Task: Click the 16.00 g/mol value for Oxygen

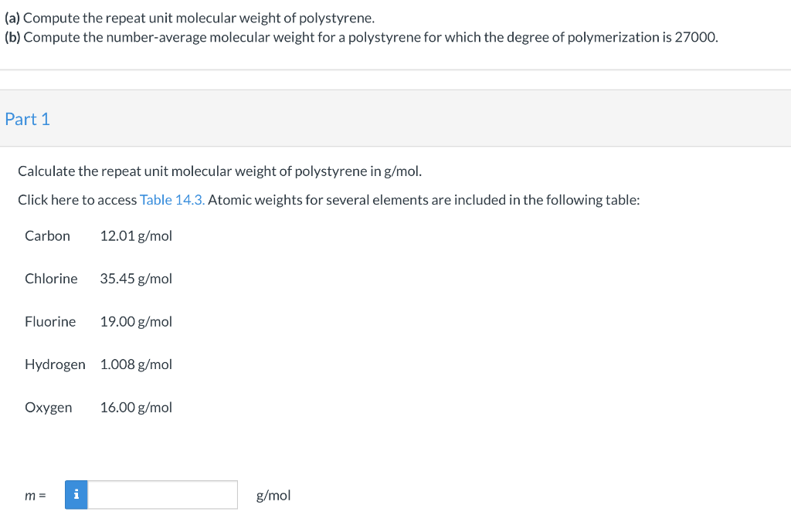Action: tap(136, 407)
